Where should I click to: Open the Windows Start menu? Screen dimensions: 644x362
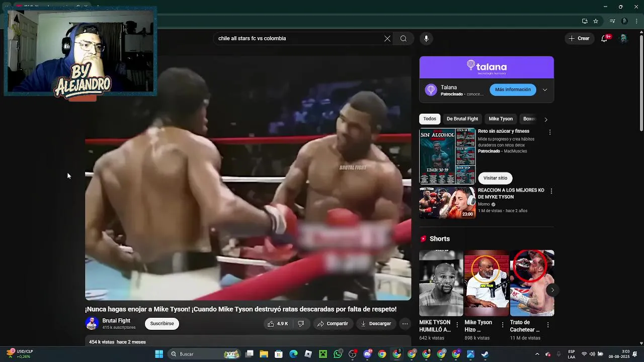159,354
